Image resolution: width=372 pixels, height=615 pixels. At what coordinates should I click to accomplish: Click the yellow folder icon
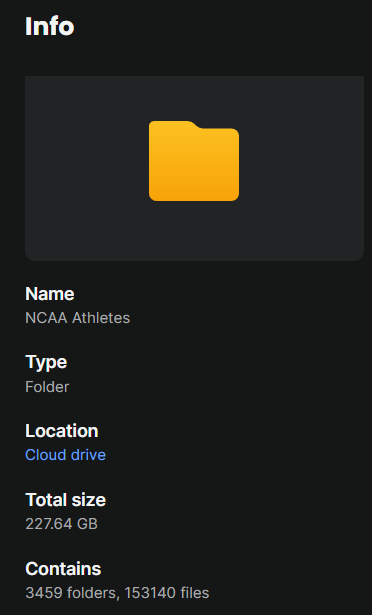click(194, 161)
